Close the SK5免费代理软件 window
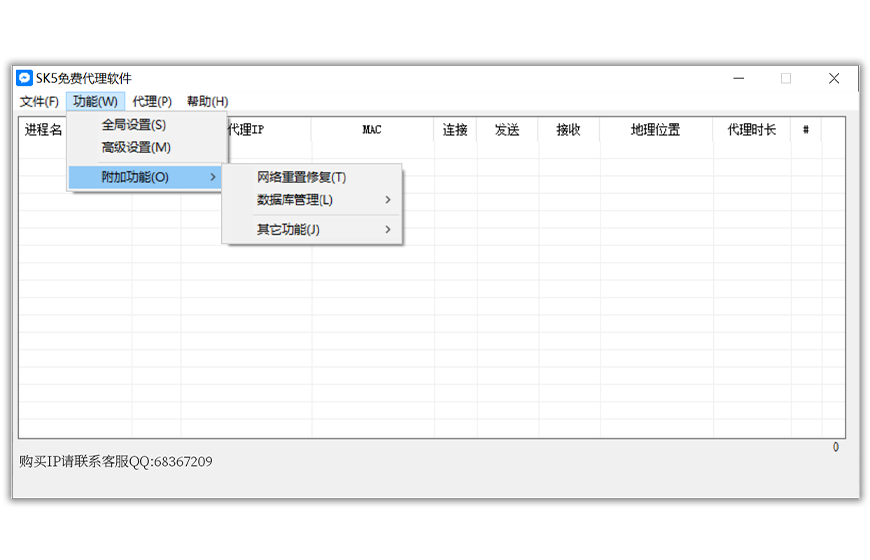 (834, 78)
